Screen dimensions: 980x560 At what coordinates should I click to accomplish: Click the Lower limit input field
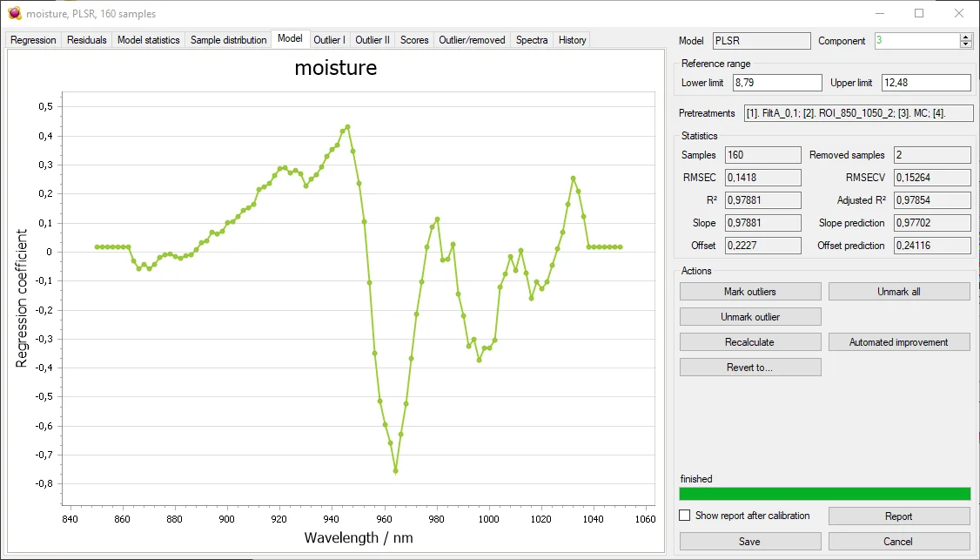coord(776,83)
